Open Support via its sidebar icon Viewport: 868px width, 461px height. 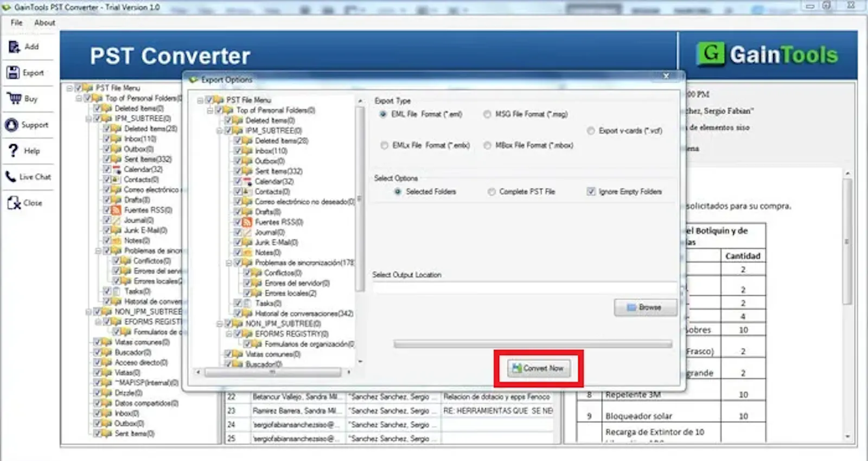(x=12, y=125)
